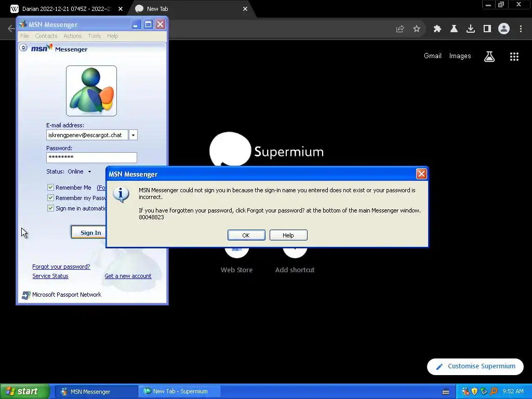Open the Gmail link on new tab page
This screenshot has width=532, height=399.
coord(433,56)
